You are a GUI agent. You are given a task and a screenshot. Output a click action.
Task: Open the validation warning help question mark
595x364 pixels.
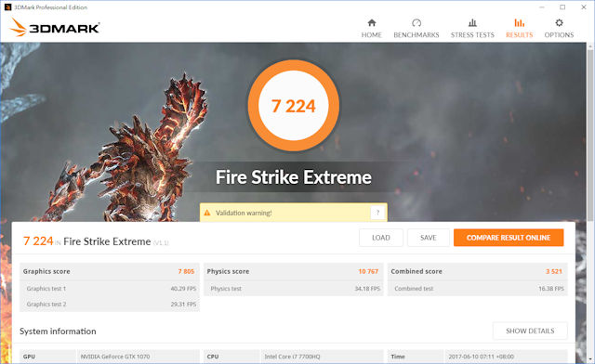(377, 213)
